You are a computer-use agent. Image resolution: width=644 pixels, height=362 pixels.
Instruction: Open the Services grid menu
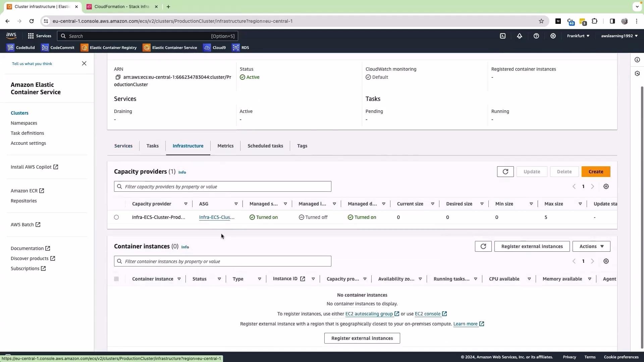[x=40, y=36]
